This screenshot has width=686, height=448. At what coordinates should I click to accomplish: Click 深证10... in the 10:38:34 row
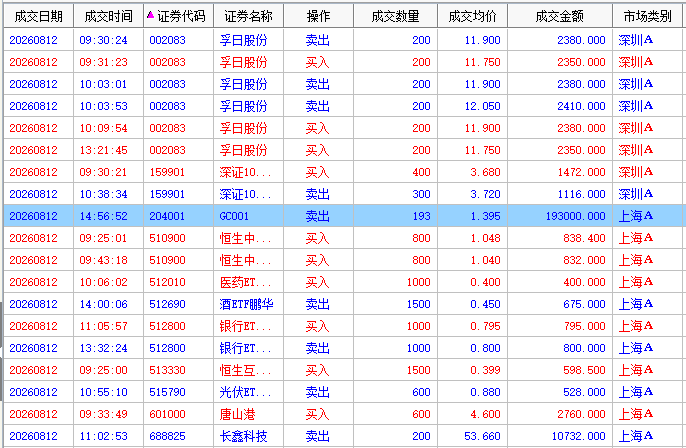245,194
